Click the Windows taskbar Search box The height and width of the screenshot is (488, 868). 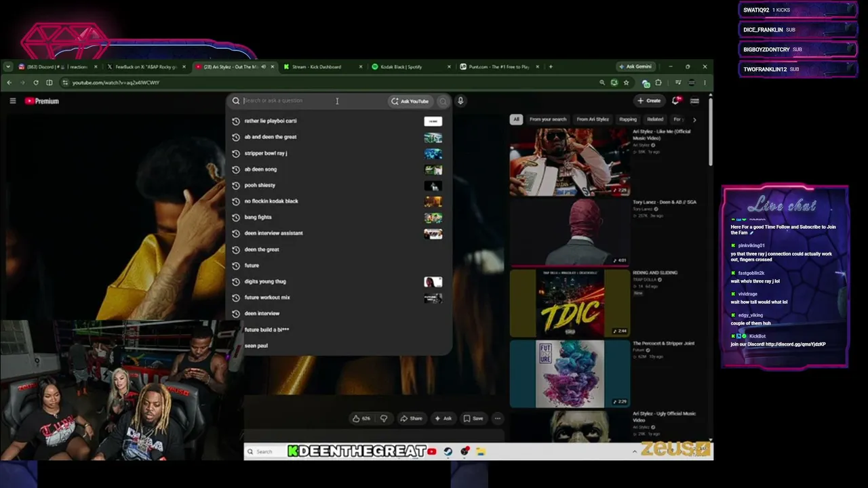click(264, 451)
